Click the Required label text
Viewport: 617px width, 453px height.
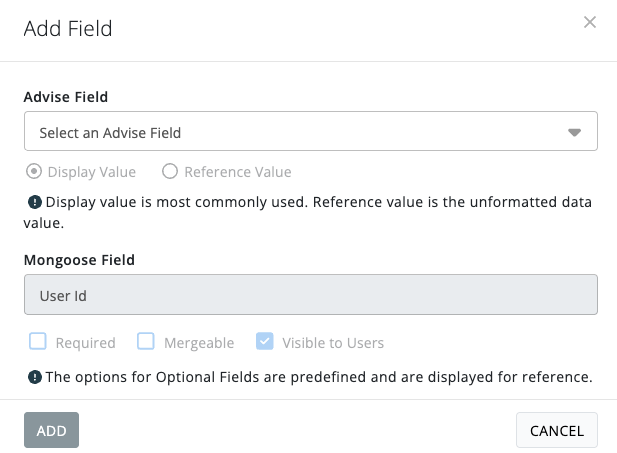click(86, 343)
